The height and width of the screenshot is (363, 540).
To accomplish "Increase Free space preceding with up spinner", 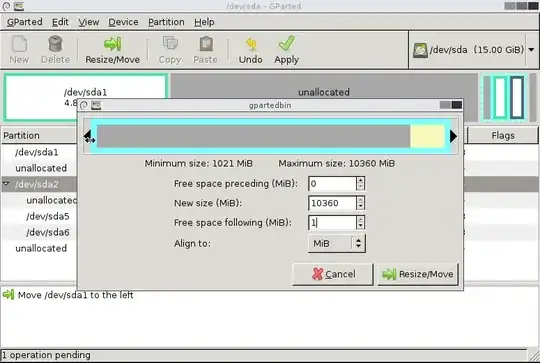I will pyautogui.click(x=360, y=180).
